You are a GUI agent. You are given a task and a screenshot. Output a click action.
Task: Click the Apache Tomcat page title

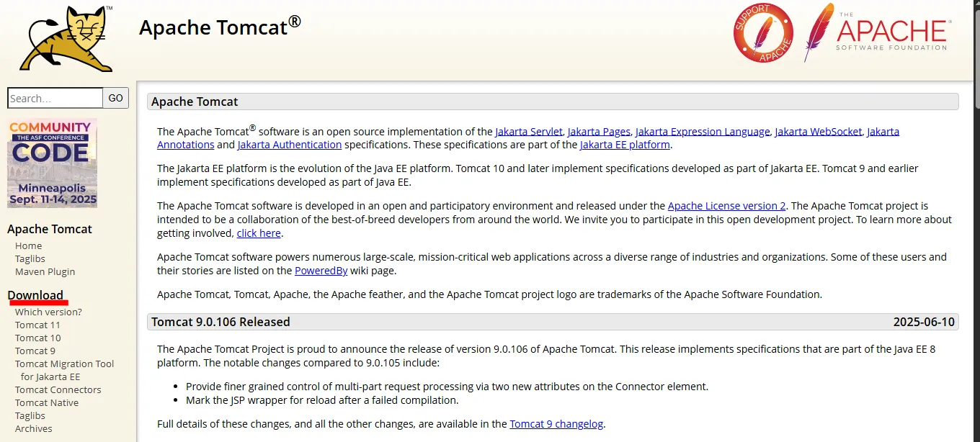[220, 27]
